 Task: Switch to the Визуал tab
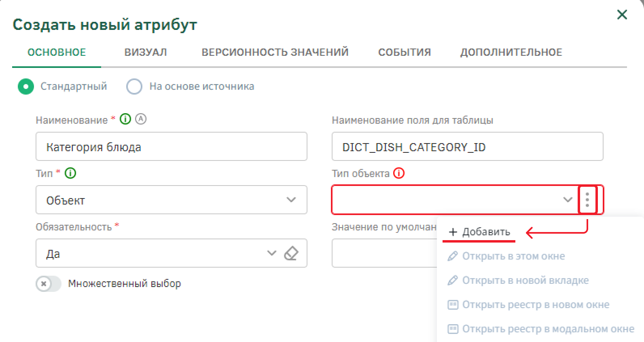pos(146,53)
